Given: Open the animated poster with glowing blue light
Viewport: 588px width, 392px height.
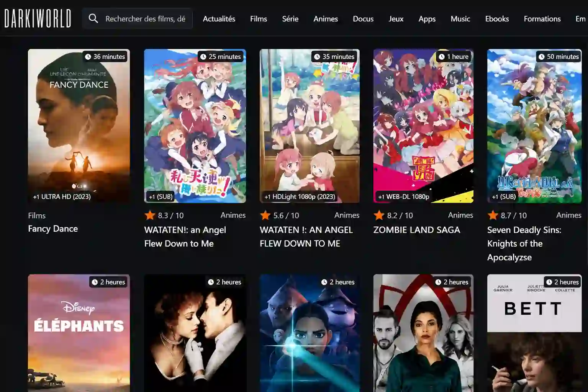Looking at the screenshot, I should click(310, 333).
